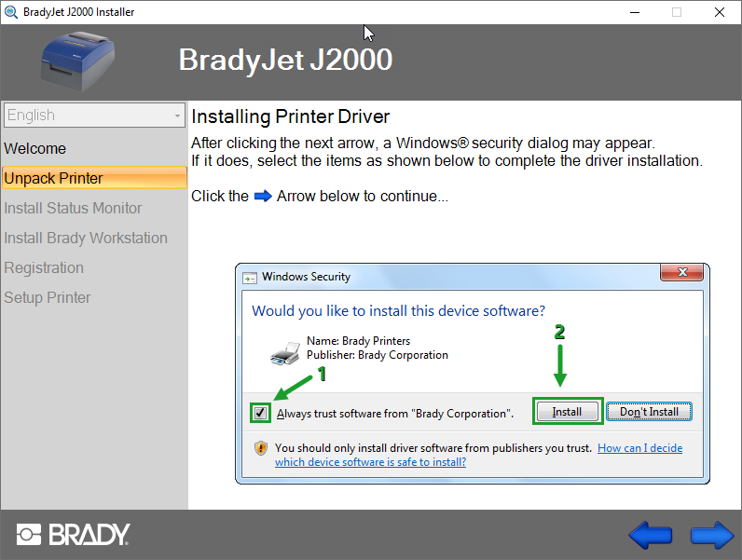Click the 'BradyJet J2000' header title
This screenshot has height=560, width=742.
pos(285,60)
